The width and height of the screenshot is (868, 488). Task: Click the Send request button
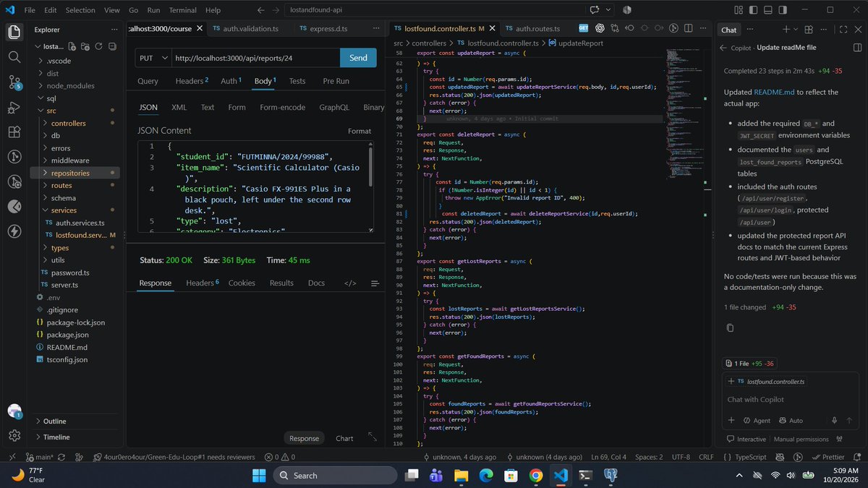pos(358,58)
